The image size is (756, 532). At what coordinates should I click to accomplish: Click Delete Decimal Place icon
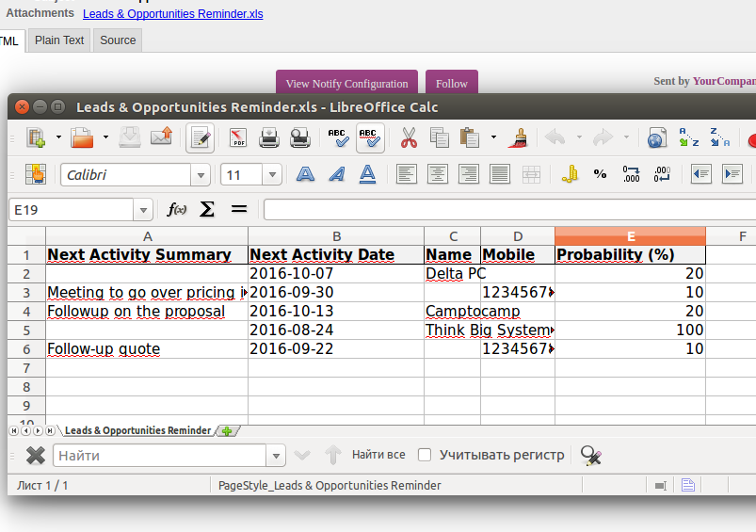(x=662, y=174)
